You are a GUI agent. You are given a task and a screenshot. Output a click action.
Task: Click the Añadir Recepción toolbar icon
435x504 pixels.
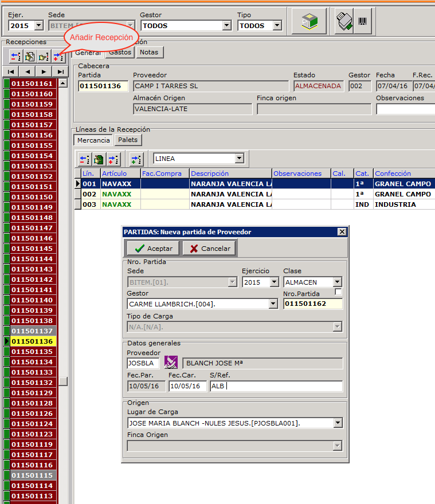[x=58, y=56]
